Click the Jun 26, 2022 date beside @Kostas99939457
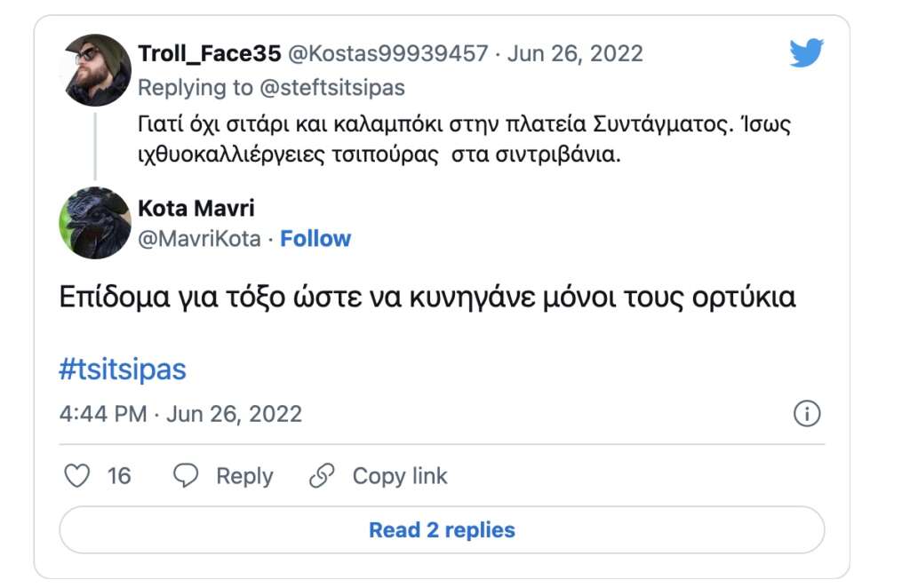 click(x=576, y=53)
